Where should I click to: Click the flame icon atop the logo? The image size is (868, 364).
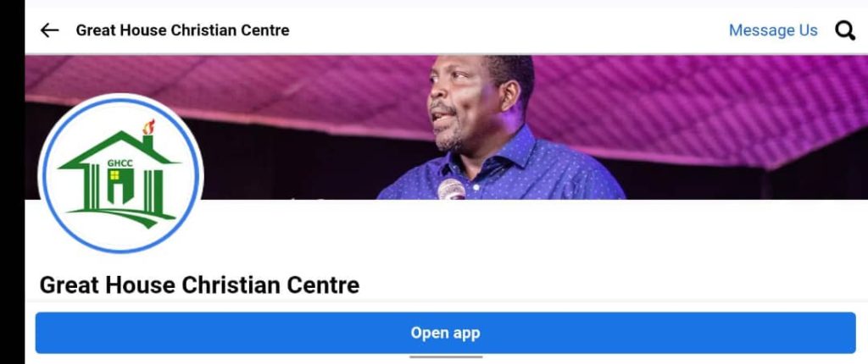(148, 127)
